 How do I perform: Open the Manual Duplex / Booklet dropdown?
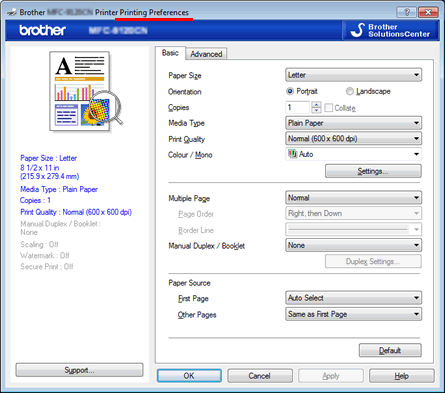click(353, 245)
